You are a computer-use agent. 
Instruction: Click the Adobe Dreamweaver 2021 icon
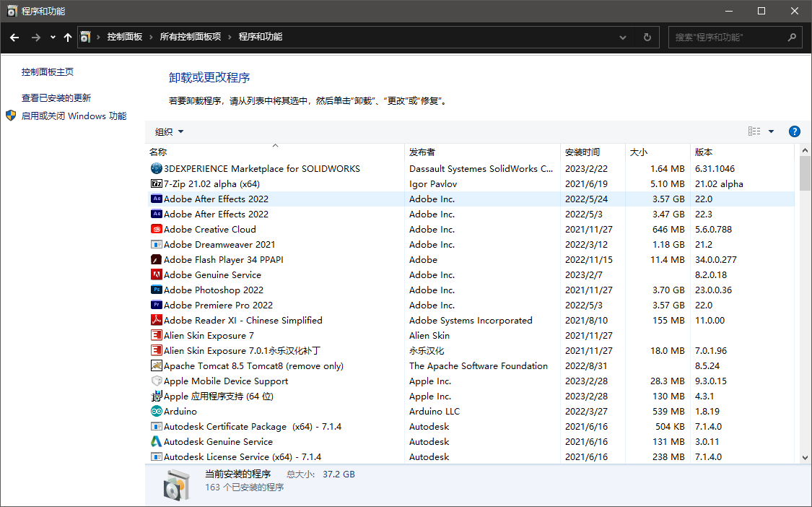coord(157,244)
